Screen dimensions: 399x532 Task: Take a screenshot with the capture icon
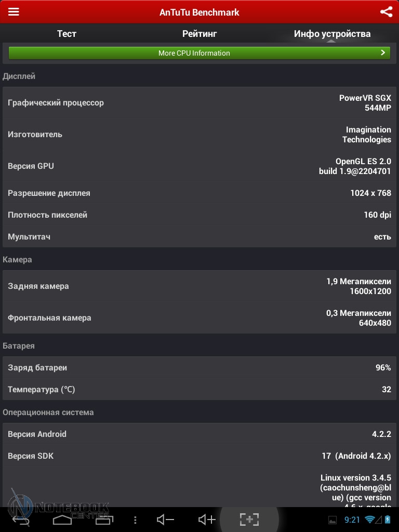(249, 520)
